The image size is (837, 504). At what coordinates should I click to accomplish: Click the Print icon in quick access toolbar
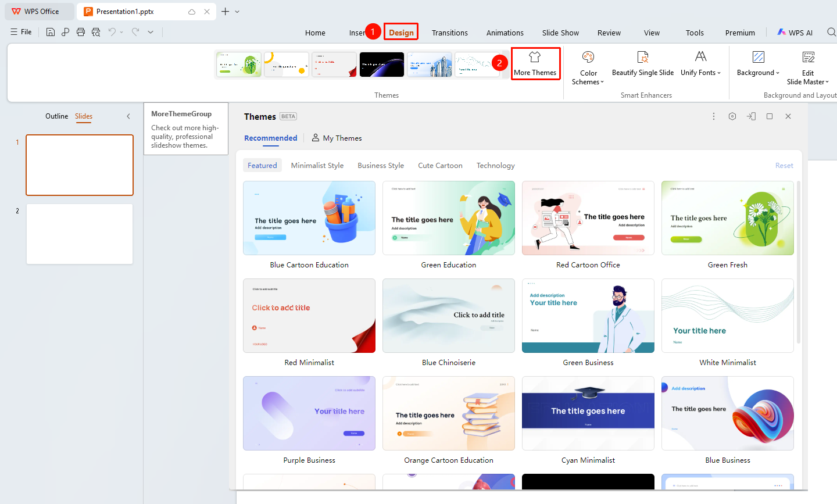tap(81, 32)
